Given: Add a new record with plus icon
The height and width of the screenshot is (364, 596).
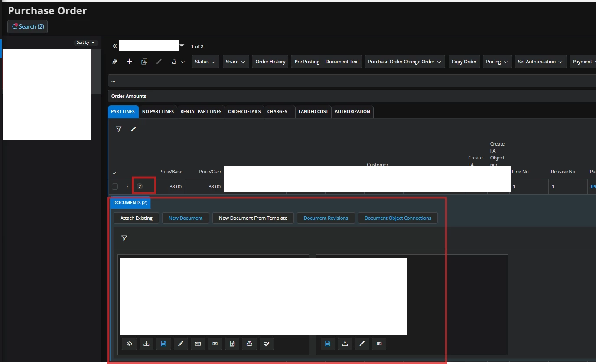Looking at the screenshot, I should (x=129, y=62).
